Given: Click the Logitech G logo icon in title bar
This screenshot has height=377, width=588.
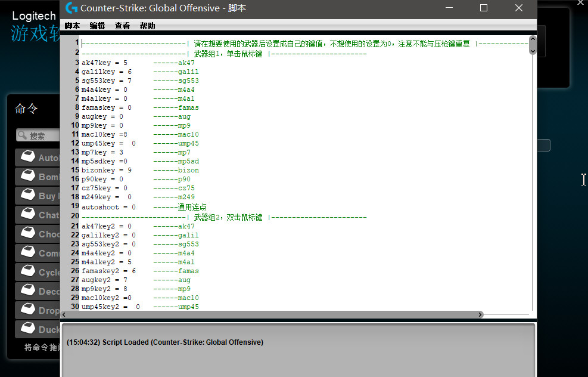Looking at the screenshot, I should pyautogui.click(x=71, y=8).
